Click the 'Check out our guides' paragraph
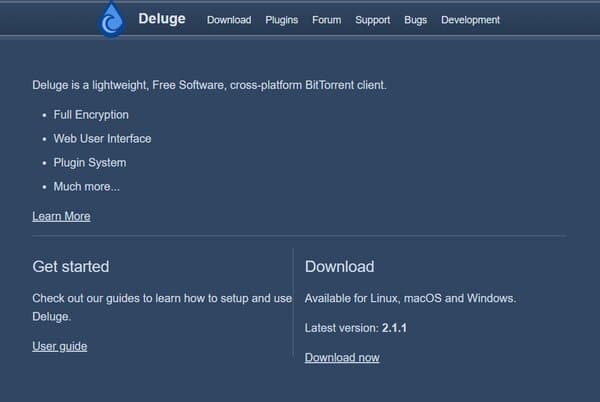This screenshot has width=600, height=402. (162, 307)
